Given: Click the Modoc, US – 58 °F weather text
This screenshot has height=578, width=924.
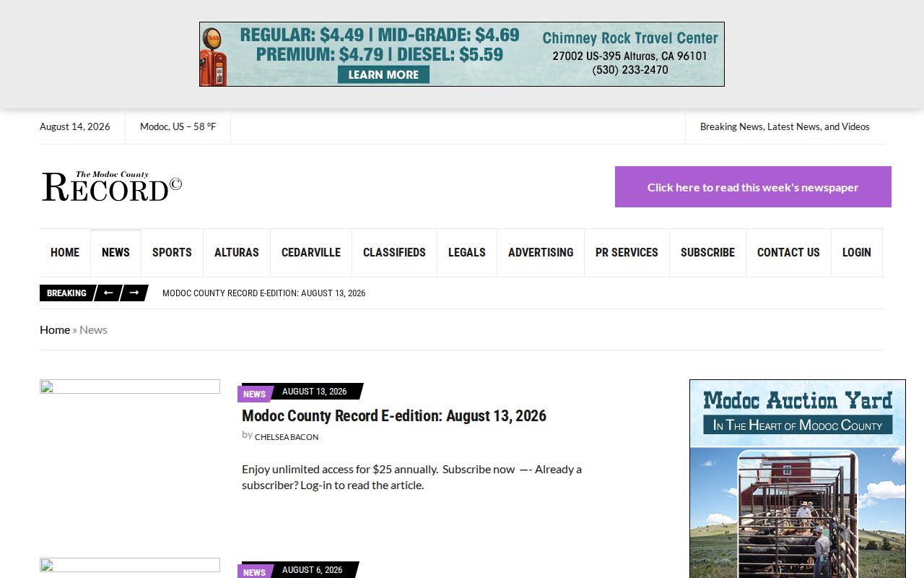Looking at the screenshot, I should coord(178,126).
